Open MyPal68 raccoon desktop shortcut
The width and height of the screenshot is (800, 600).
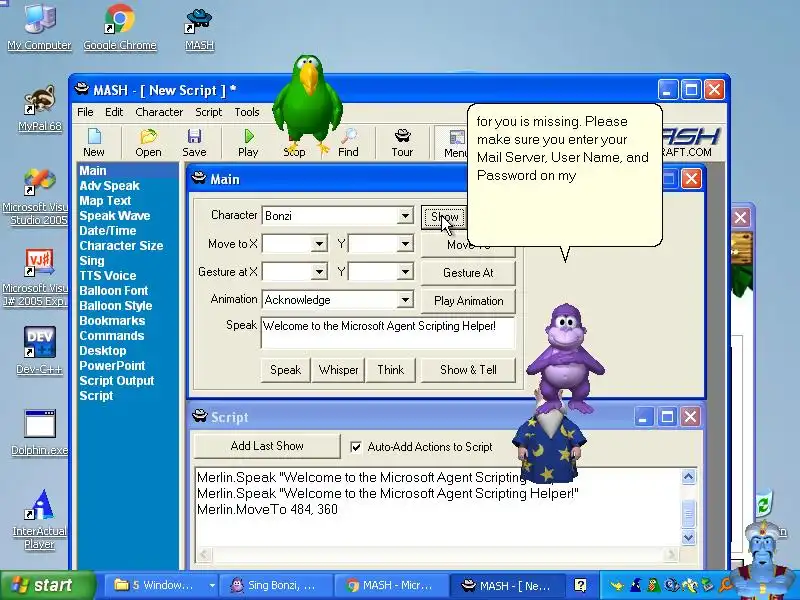click(x=39, y=109)
